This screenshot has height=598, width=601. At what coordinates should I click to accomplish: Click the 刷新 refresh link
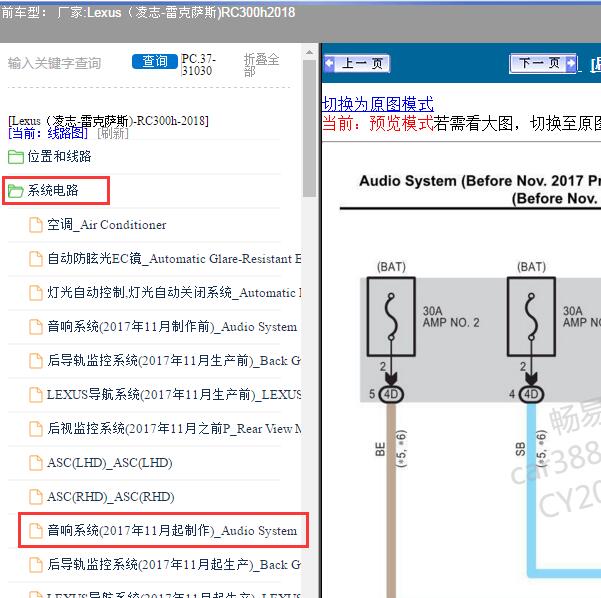[x=113, y=133]
